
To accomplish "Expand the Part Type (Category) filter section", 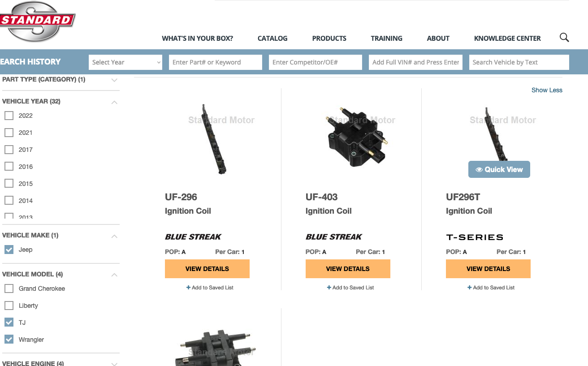I will [114, 80].
